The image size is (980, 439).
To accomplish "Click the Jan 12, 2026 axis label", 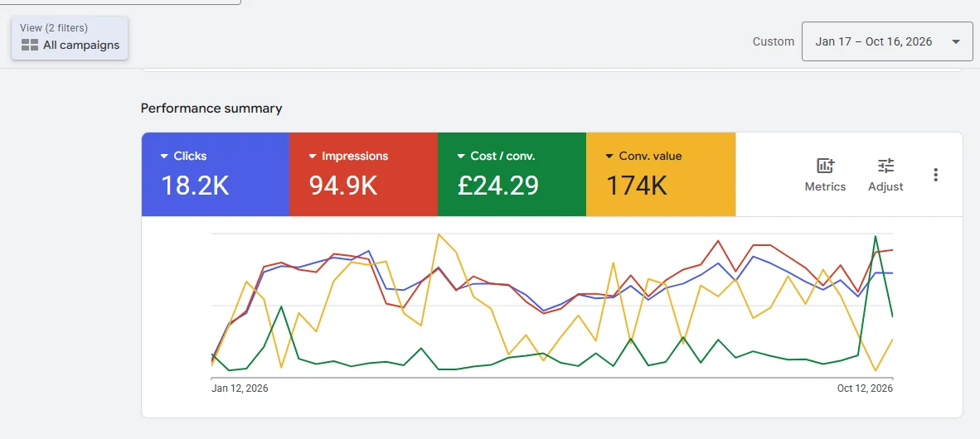I will tap(240, 388).
